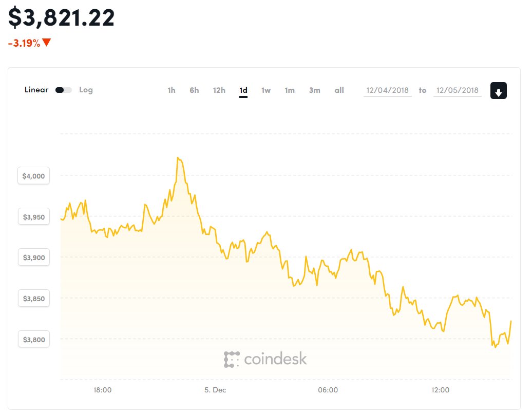Click the $3,800 price axis label
The width and height of the screenshot is (532, 416).
(33, 340)
